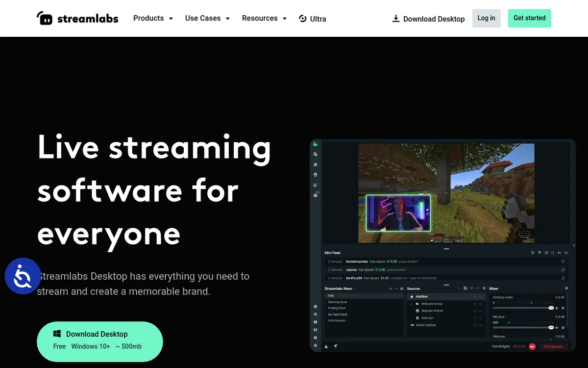The width and height of the screenshot is (588, 368).
Task: Mute the Desktop Audio channel
Action: coord(557,308)
